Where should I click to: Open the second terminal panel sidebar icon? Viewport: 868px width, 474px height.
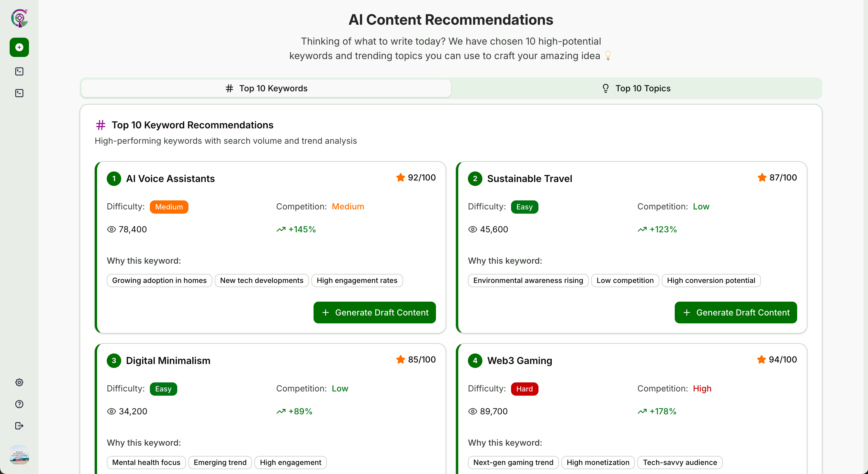click(x=19, y=93)
